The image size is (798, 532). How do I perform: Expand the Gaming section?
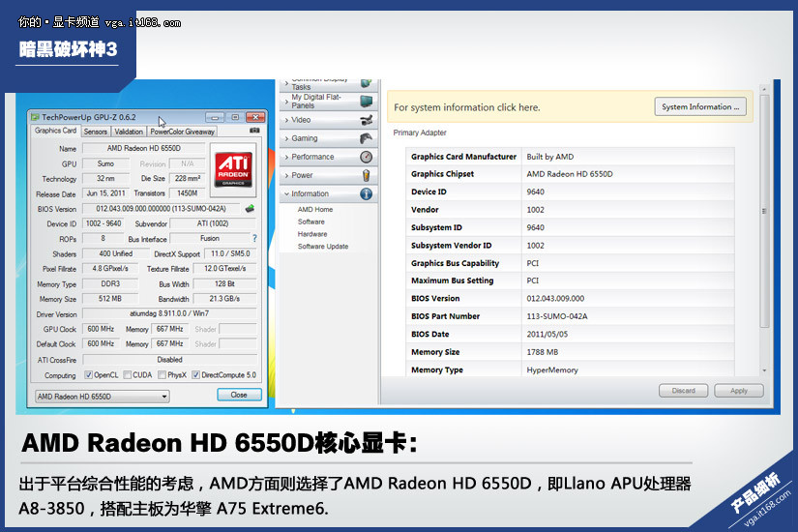tap(328, 138)
